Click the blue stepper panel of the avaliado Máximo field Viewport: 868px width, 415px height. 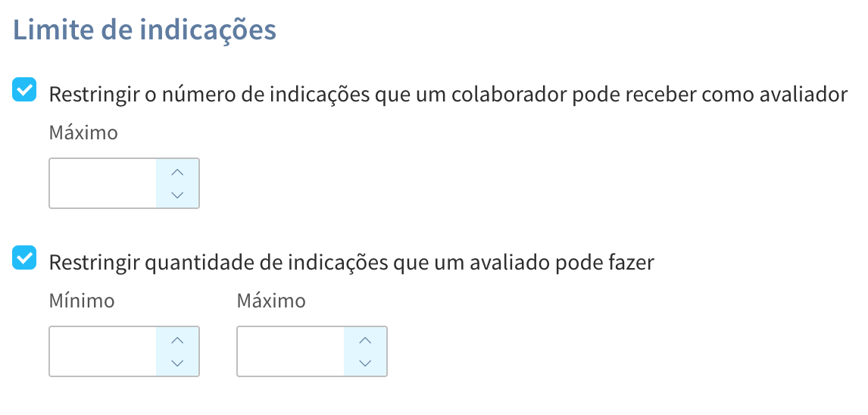(366, 351)
